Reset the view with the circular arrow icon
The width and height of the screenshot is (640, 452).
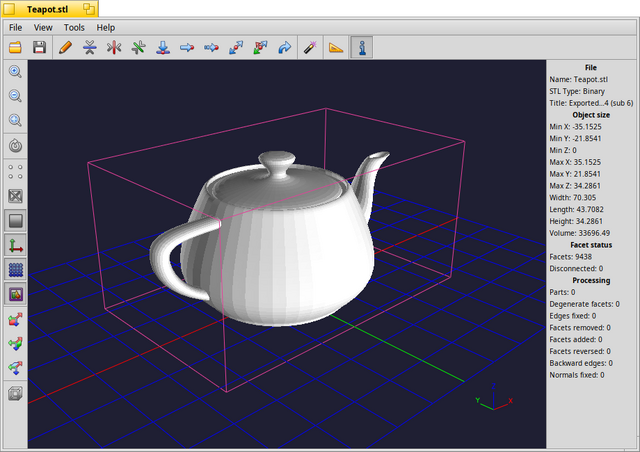[16, 146]
